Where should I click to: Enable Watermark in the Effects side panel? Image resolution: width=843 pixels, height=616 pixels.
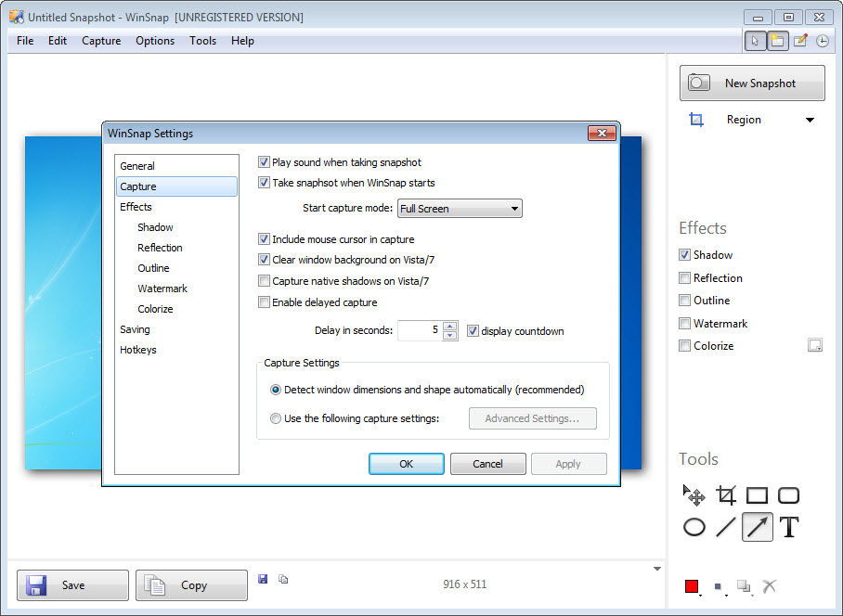pos(684,323)
